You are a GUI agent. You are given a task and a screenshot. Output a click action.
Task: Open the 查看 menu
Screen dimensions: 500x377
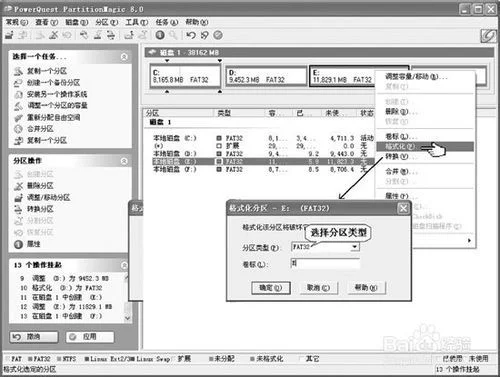coord(47,22)
